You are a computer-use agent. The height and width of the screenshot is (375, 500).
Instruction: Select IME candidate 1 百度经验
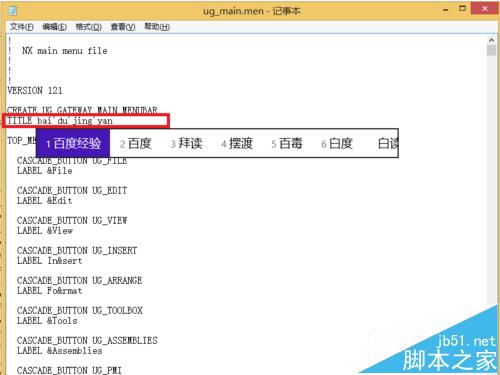coord(73,144)
